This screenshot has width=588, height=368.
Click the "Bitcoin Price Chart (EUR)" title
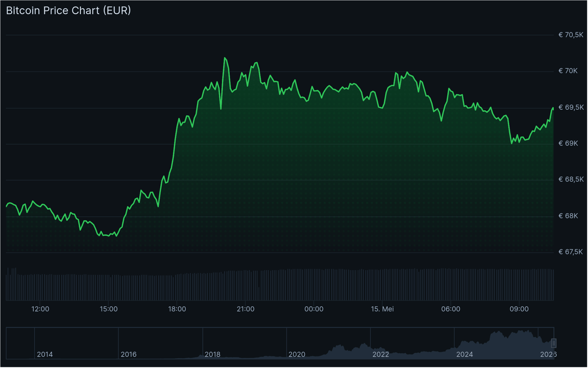[x=69, y=10]
